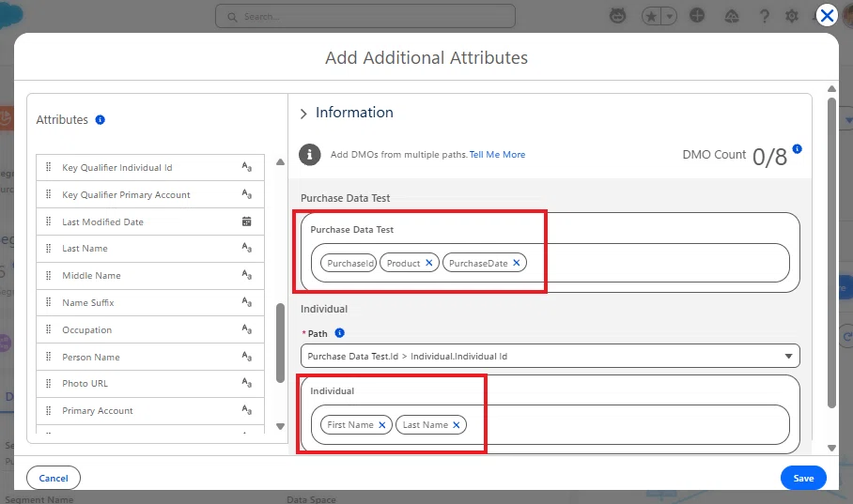Click the PurchaseId pill

coord(349,263)
